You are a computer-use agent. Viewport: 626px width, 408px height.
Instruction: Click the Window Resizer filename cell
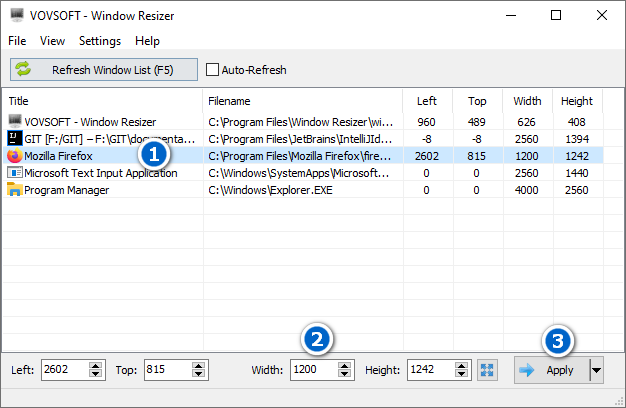[x=301, y=122]
